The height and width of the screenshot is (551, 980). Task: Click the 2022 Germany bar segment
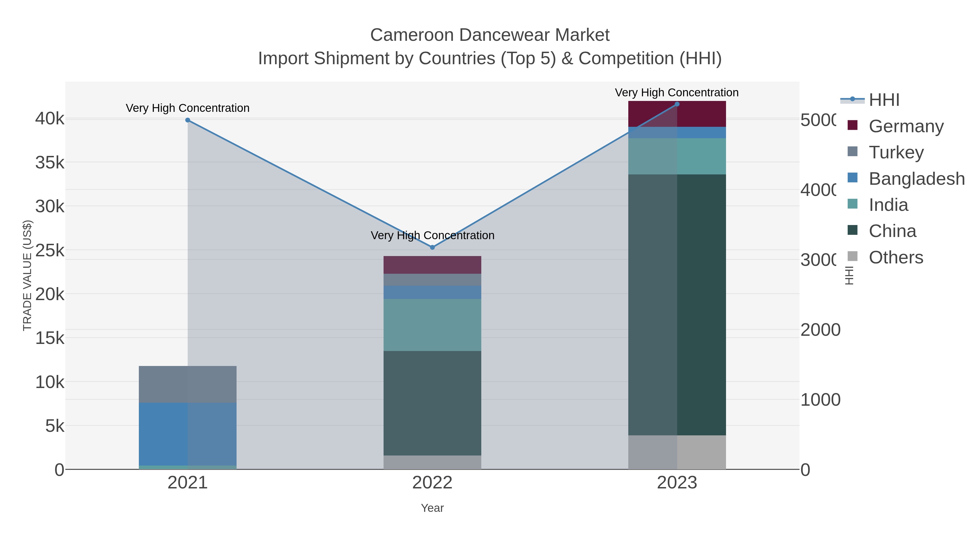tap(432, 265)
